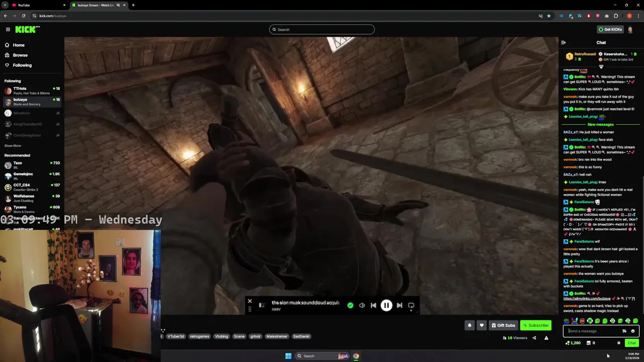Expand Show More under Following
Screen dimensions: 644x362
point(13,146)
